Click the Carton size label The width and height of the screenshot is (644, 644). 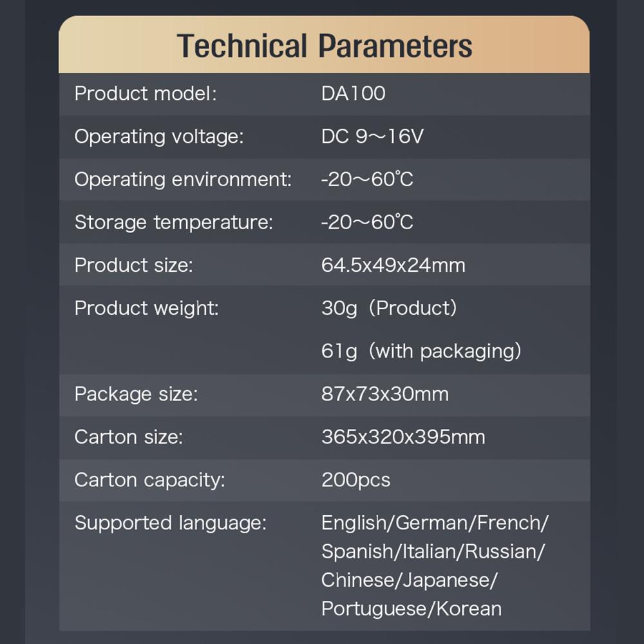129,437
